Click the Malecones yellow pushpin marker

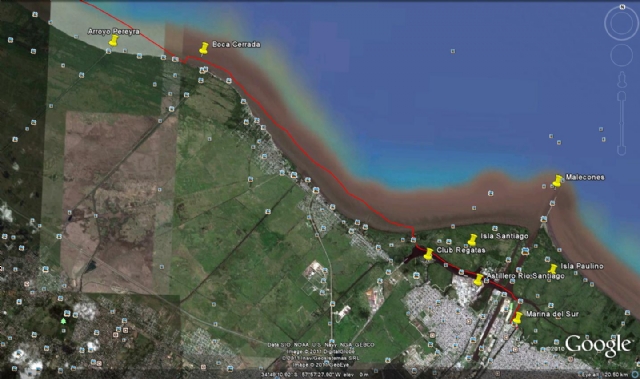coord(557,181)
